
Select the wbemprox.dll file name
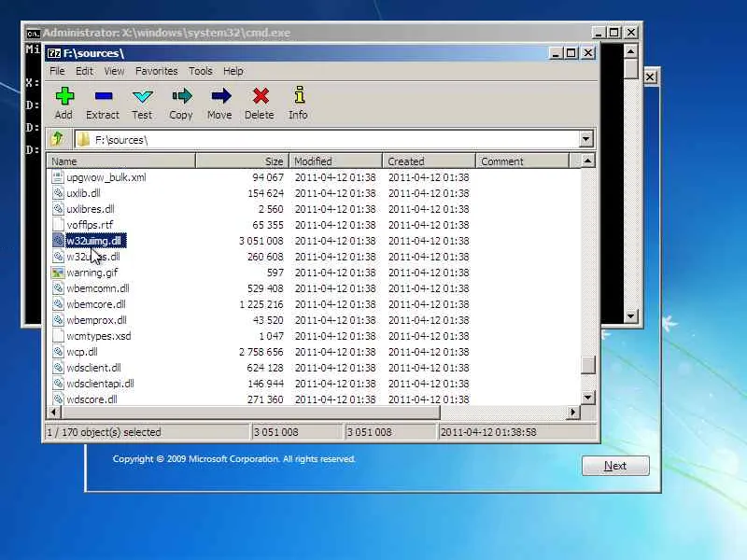96,320
